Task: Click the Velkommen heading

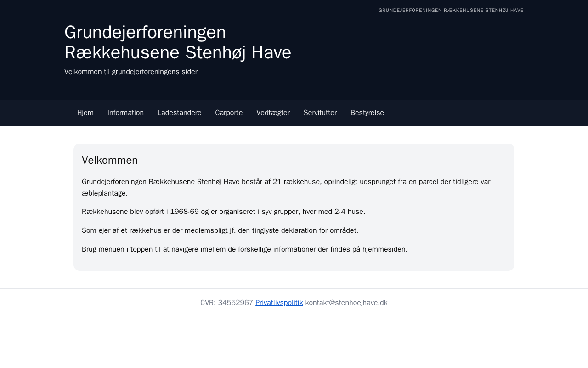Action: (x=110, y=160)
